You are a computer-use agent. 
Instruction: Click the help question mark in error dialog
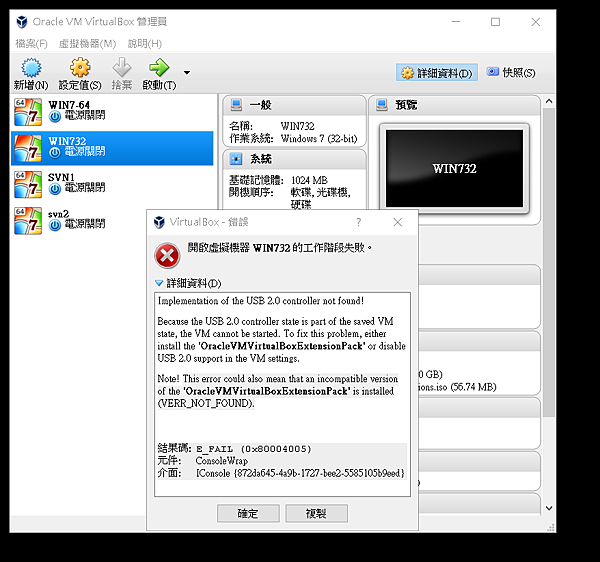pos(359,222)
